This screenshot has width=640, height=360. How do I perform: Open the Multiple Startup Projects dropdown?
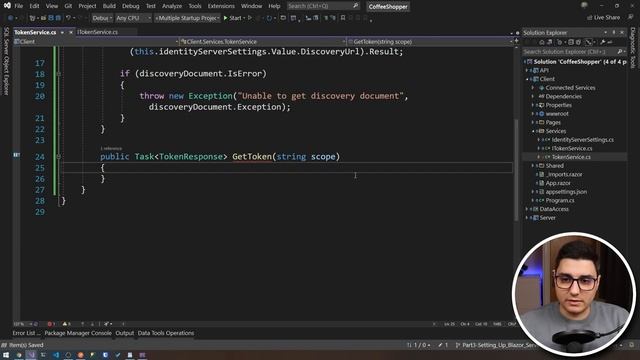point(187,18)
